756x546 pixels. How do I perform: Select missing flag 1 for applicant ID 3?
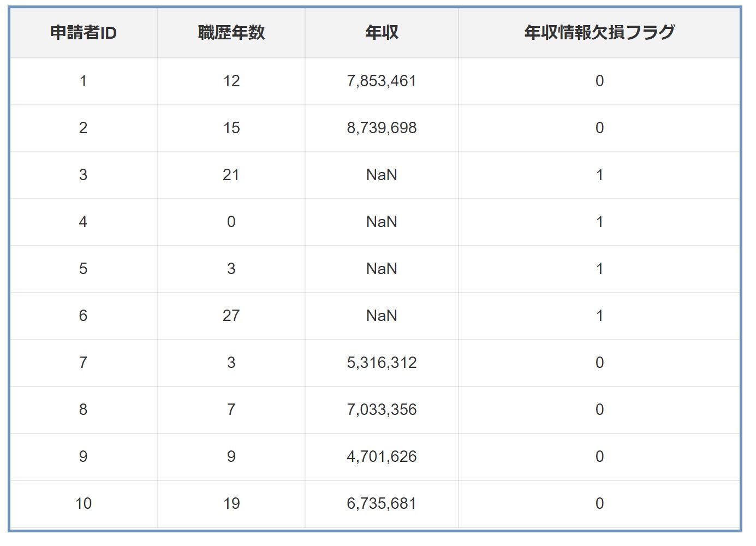599,175
